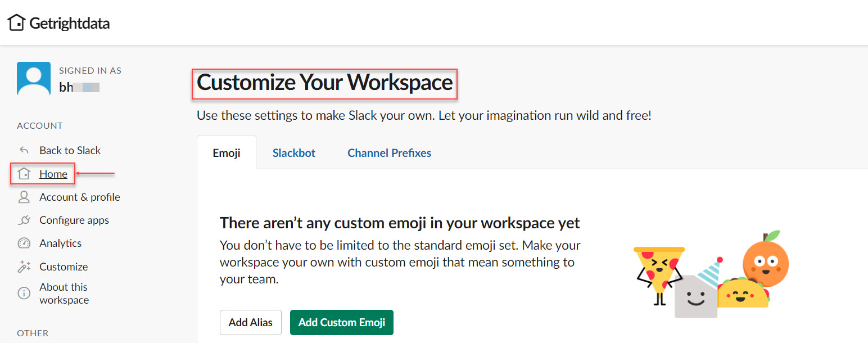Click the gauge icon beside Analytics
This screenshot has height=343, width=868.
coord(24,243)
